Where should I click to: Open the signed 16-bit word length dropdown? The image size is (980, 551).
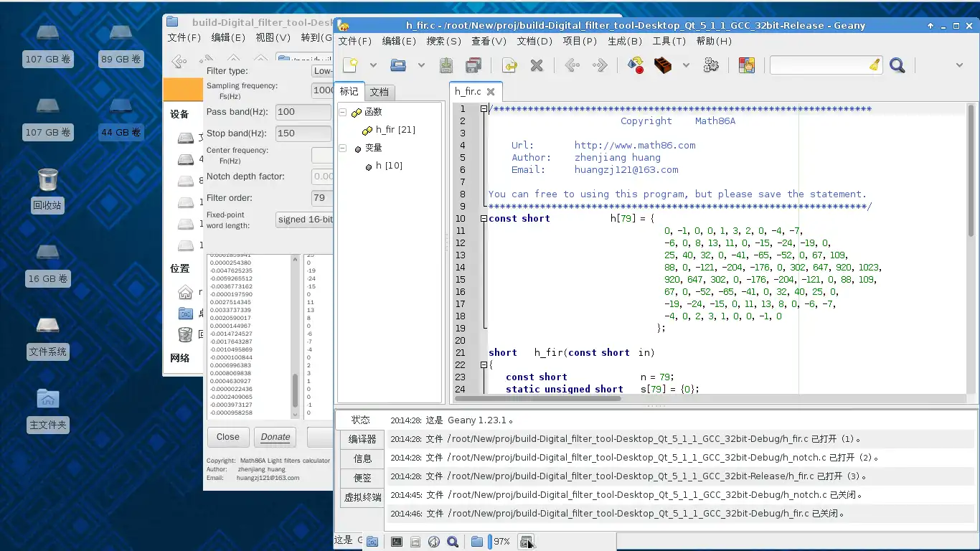point(305,220)
